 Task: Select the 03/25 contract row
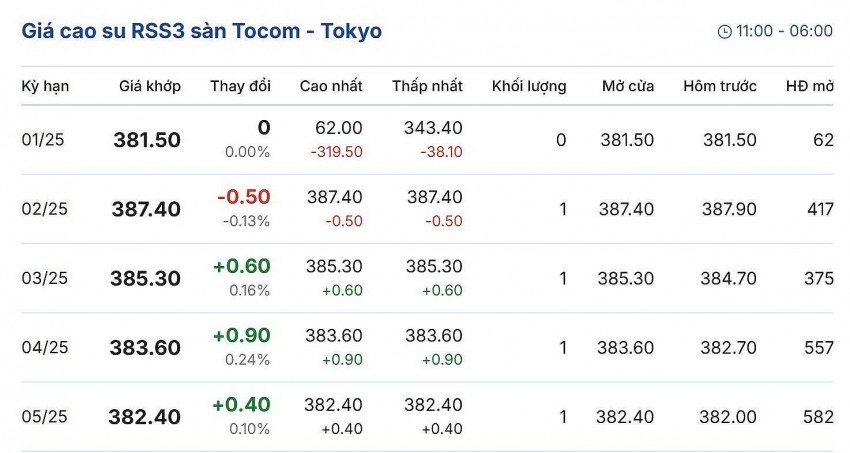click(x=43, y=279)
